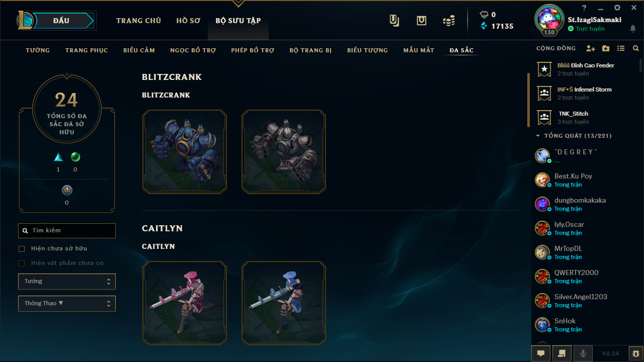Toggle the microphone voice icon
The height and width of the screenshot is (362, 644).
tap(583, 353)
